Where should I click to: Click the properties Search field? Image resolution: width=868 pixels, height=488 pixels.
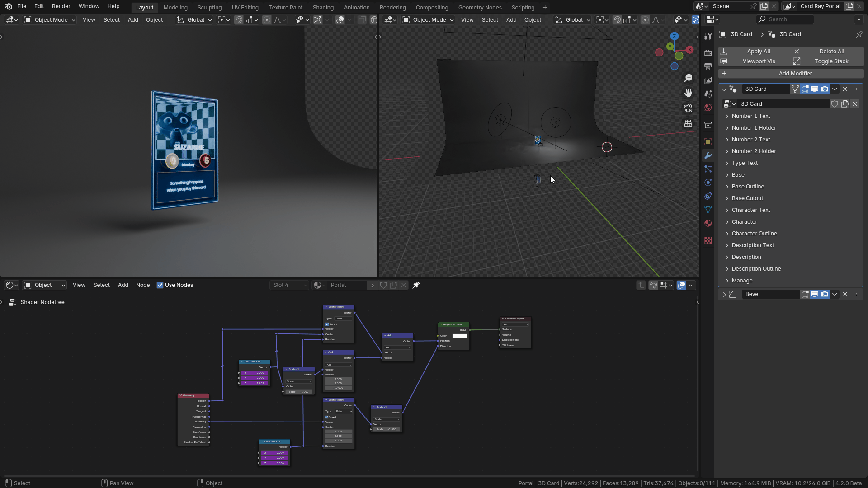coord(785,19)
